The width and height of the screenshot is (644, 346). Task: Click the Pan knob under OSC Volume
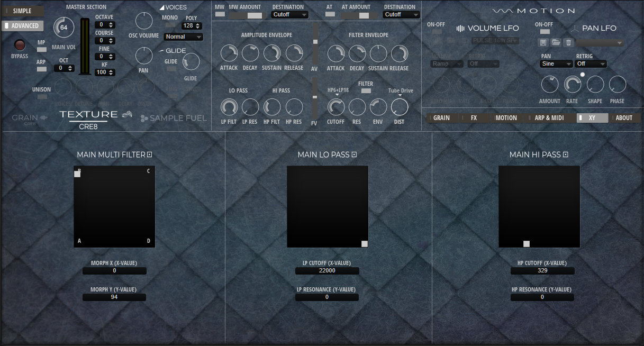(144, 56)
